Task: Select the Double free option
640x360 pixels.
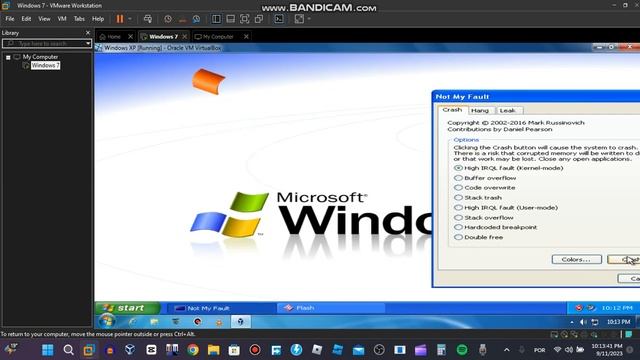Action: 479,237
